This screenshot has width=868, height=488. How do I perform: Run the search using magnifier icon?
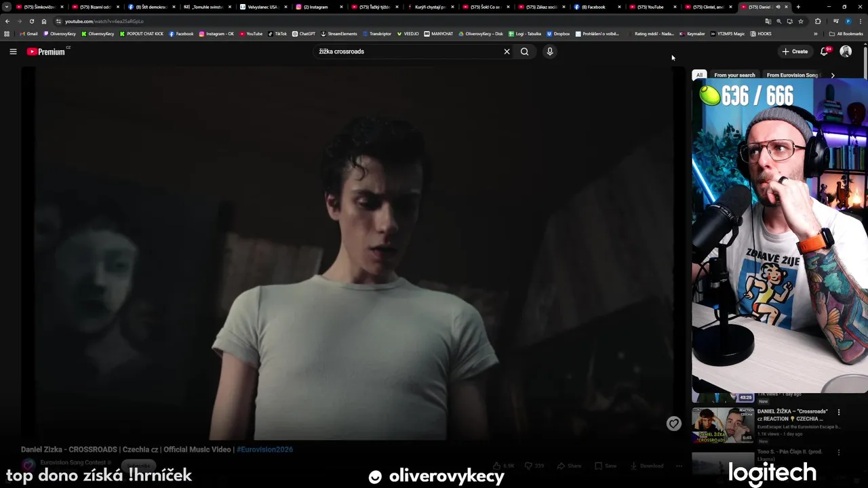coord(524,52)
